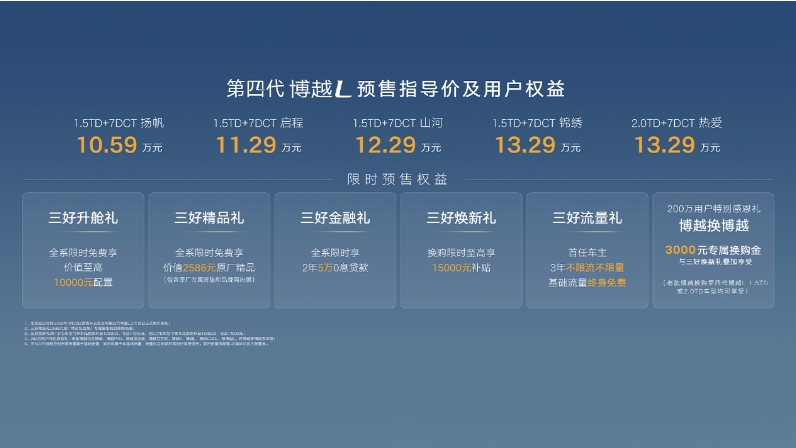
Task: Click 全系限时免费享 in the 三好升舱礼 card
Action: pos(83,252)
